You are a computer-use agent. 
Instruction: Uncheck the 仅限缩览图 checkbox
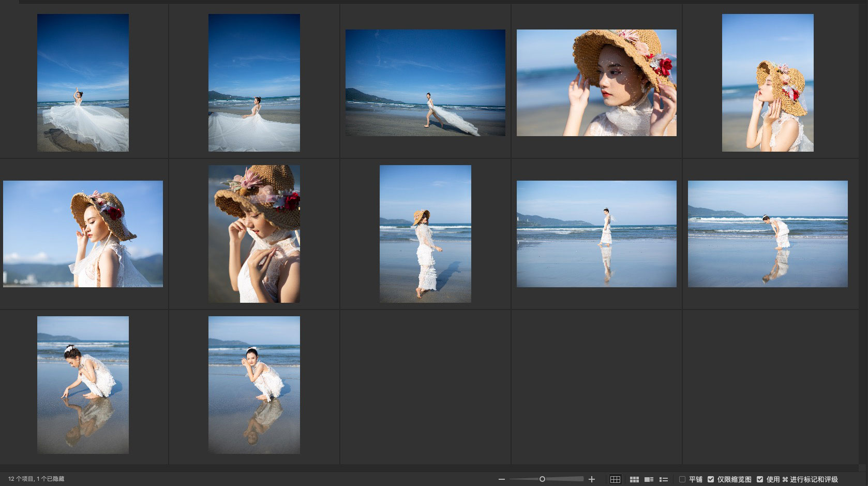tap(711, 479)
